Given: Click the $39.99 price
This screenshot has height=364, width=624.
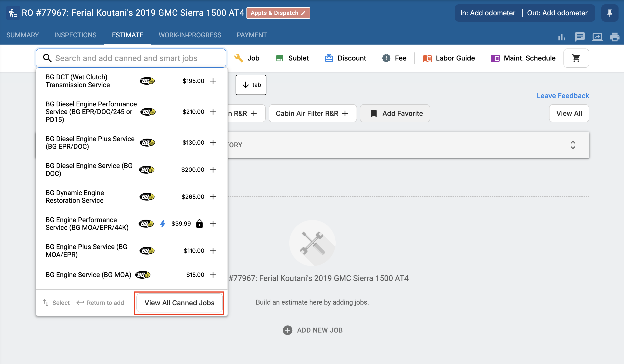Looking at the screenshot, I should [181, 224].
